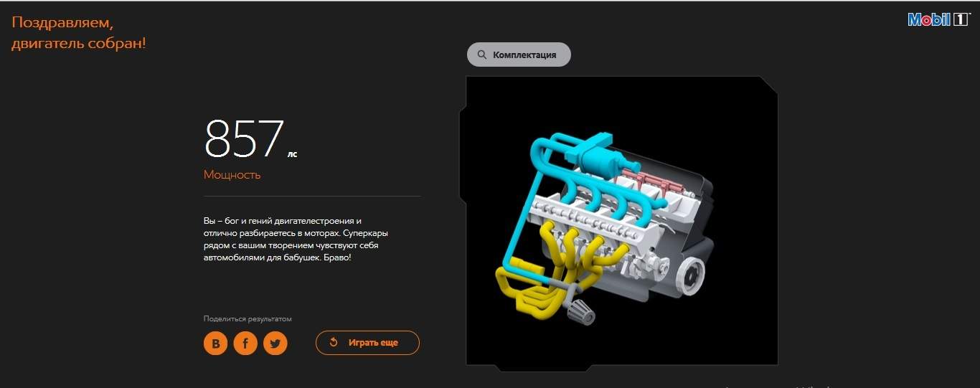
Task: Click the Играть еще button
Action: click(367, 343)
